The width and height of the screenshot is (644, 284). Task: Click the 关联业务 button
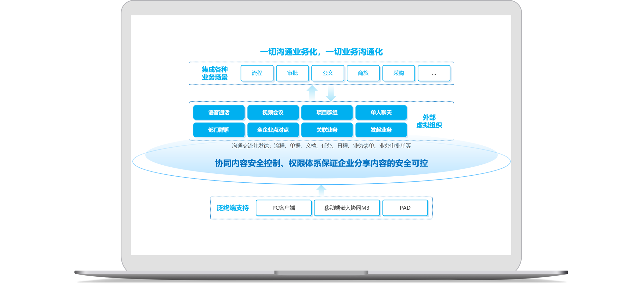coord(327,130)
